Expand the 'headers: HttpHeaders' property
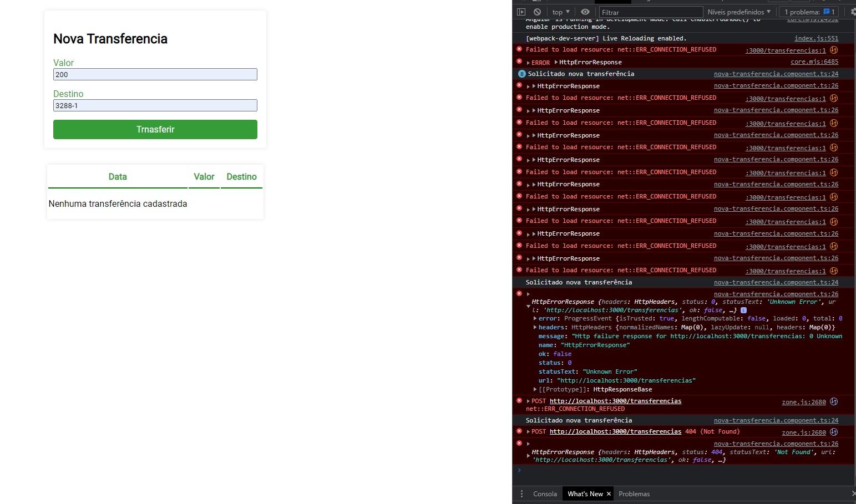The image size is (856, 504). point(535,327)
